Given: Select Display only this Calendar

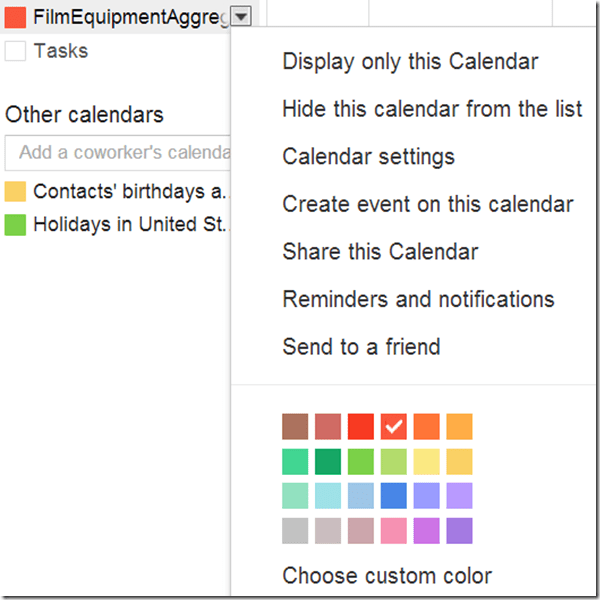Looking at the screenshot, I should click(x=410, y=62).
